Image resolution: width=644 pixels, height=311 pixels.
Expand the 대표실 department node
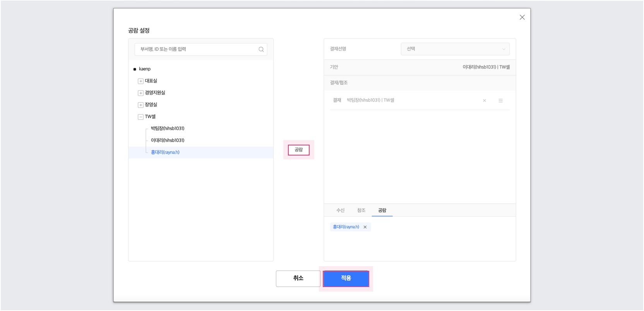coord(140,81)
